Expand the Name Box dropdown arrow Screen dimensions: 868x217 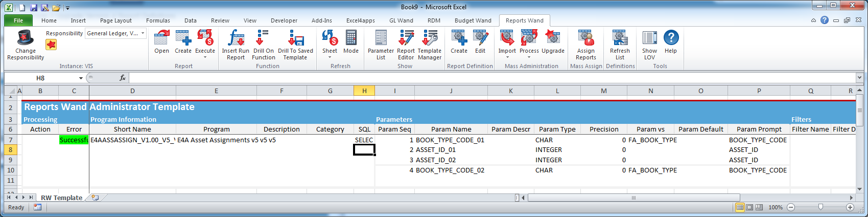[x=81, y=78]
